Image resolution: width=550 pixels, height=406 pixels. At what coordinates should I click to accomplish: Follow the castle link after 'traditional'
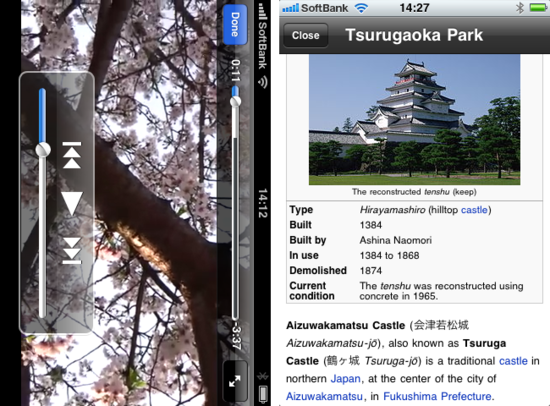click(513, 361)
